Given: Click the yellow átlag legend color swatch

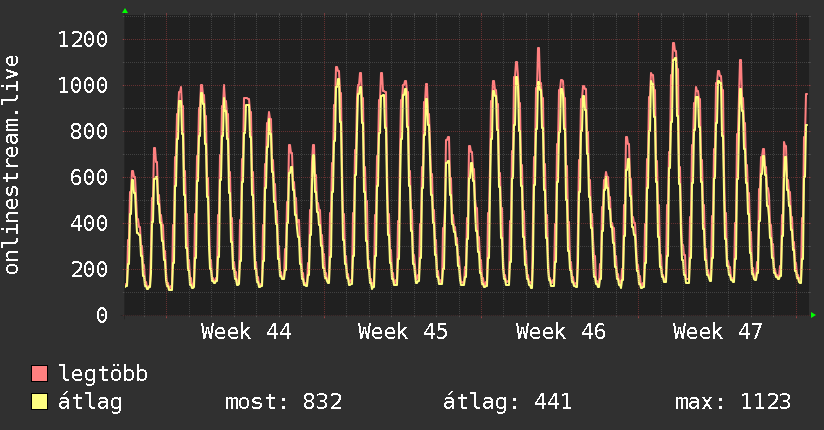Looking at the screenshot, I should (39, 402).
